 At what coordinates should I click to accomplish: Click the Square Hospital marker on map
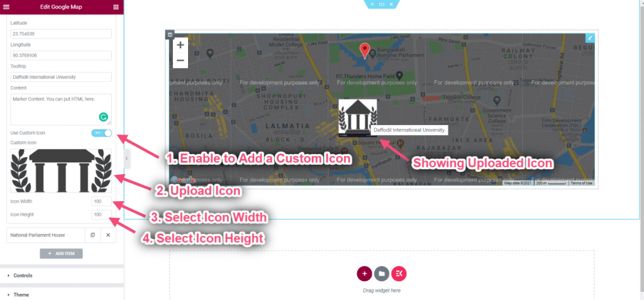(x=401, y=143)
